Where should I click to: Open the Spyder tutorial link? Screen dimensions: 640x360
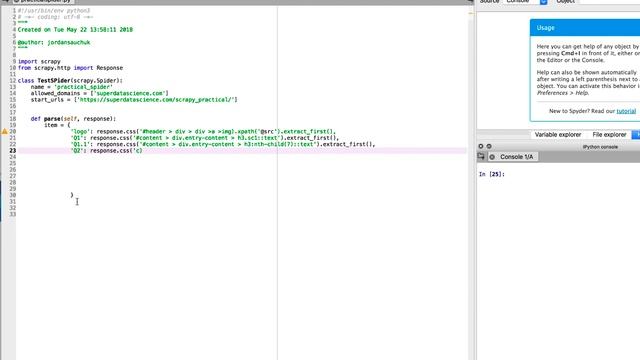626,111
